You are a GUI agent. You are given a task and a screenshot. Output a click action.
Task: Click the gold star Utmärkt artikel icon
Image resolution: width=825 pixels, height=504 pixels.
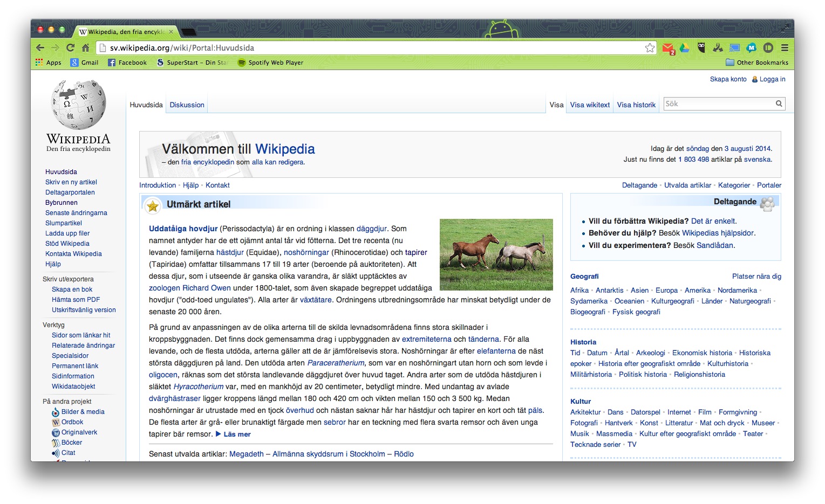[x=153, y=205]
